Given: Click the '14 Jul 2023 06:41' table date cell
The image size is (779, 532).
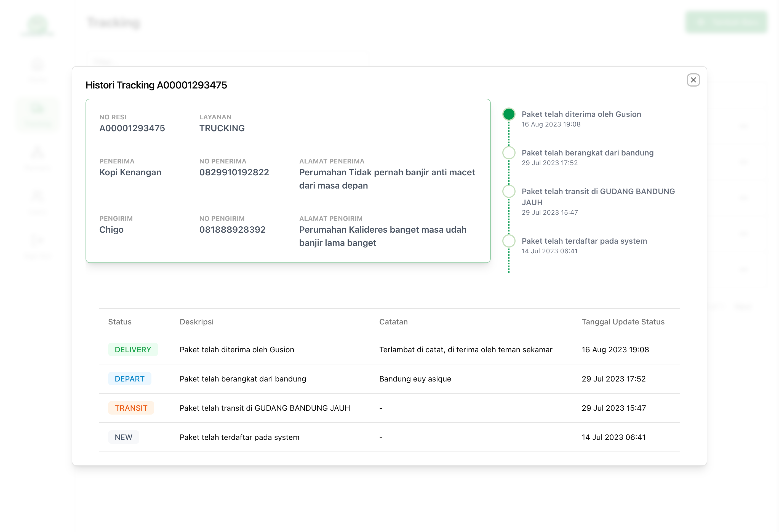Looking at the screenshot, I should click(x=613, y=437).
